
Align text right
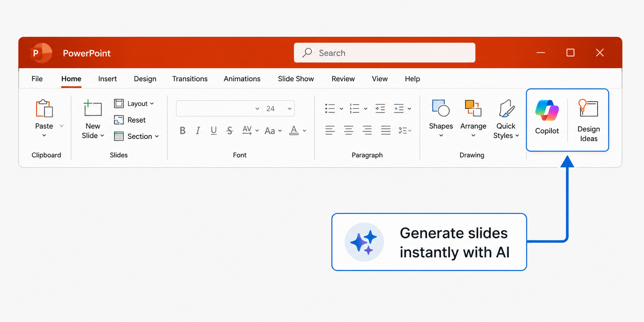pos(367,130)
